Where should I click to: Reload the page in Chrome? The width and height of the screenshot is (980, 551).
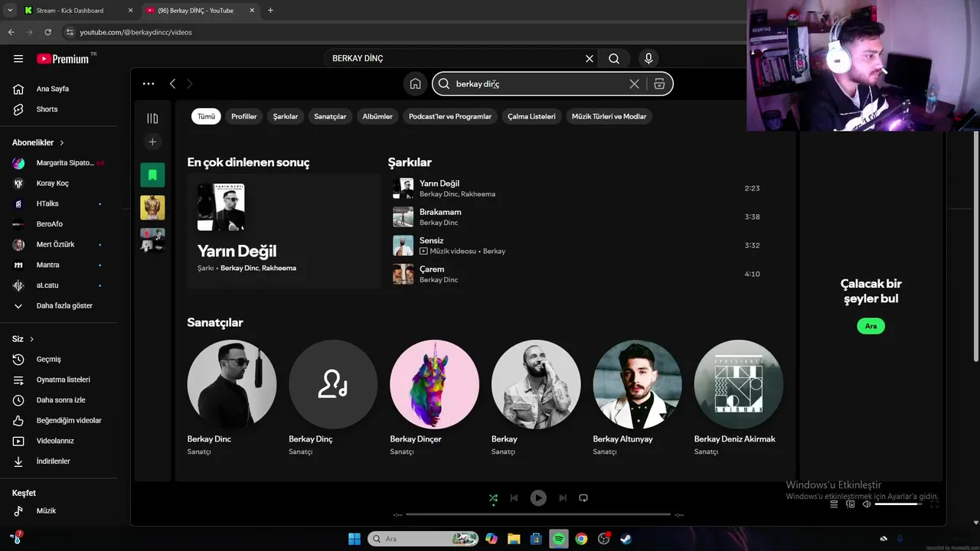(x=48, y=32)
